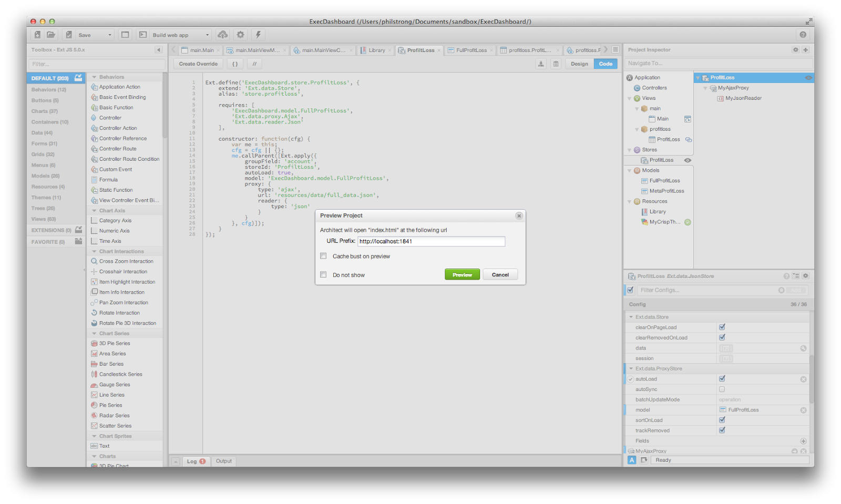Click the green Preview button
The height and width of the screenshot is (504, 841).
462,275
